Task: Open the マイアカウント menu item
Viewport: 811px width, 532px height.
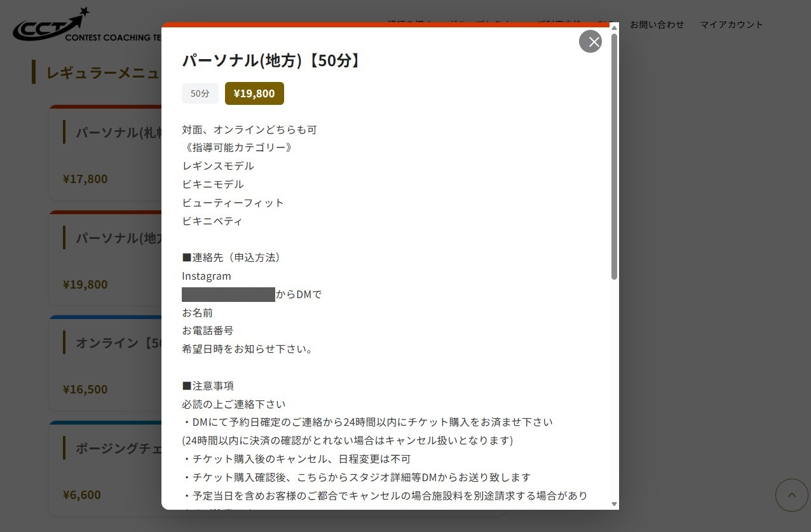Action: click(x=732, y=24)
